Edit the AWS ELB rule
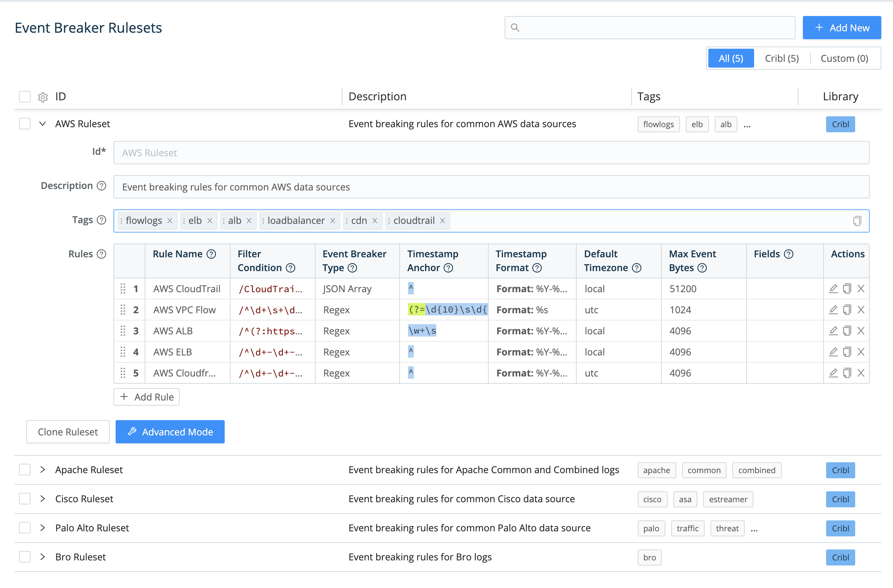The width and height of the screenshot is (893, 588). [x=833, y=352]
